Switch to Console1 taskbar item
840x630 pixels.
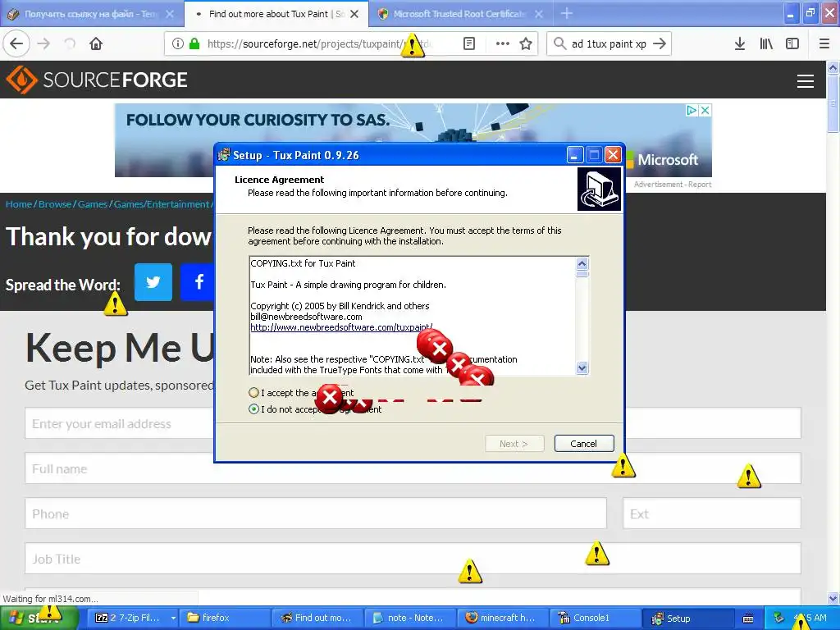pos(596,618)
